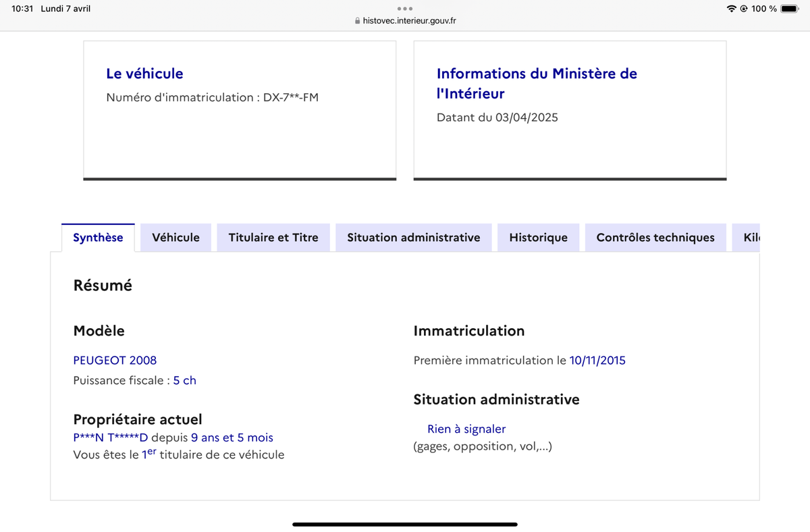Tap the Wi-Fi status icon
Screen dimensions: 810x532
pyautogui.click(x=731, y=9)
